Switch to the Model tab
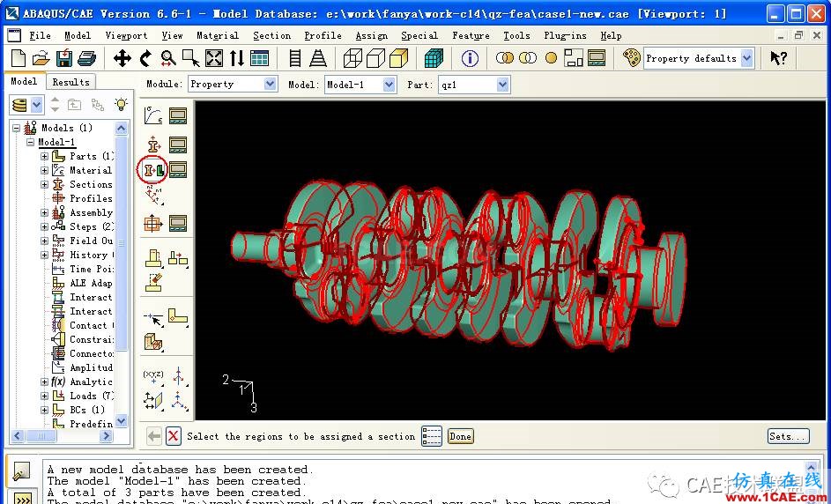This screenshot has width=831, height=504. (x=24, y=81)
